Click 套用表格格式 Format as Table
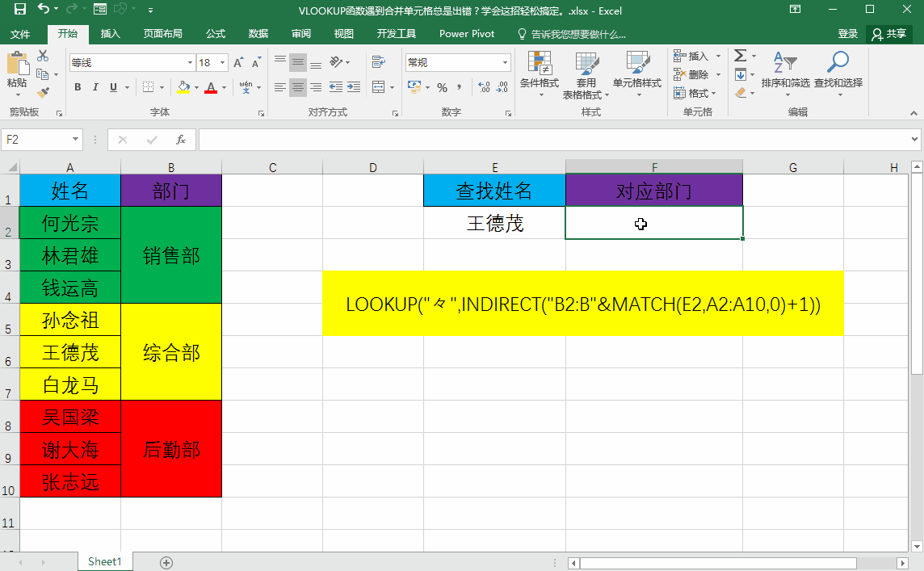The height and width of the screenshot is (571, 924). coord(586,74)
